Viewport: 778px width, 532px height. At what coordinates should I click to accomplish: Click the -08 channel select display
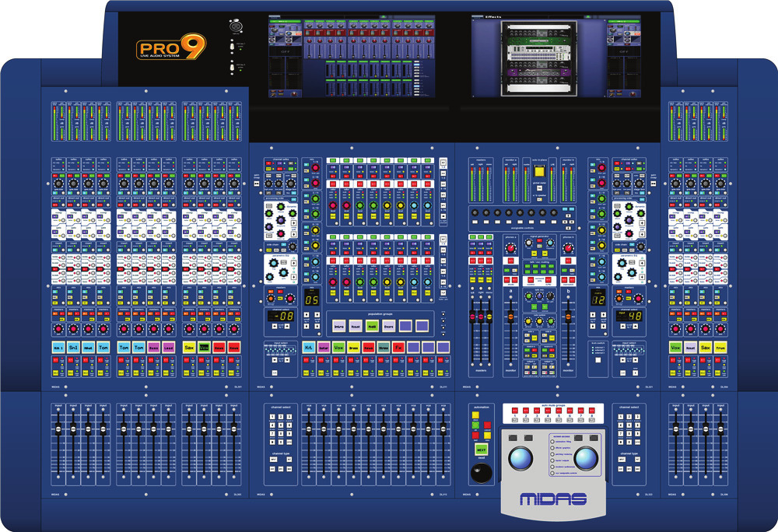(281, 315)
